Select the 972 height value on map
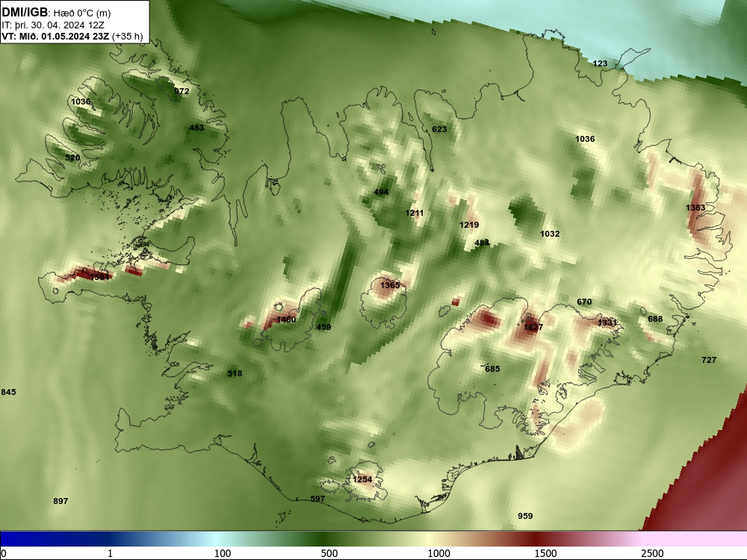 coord(182,91)
